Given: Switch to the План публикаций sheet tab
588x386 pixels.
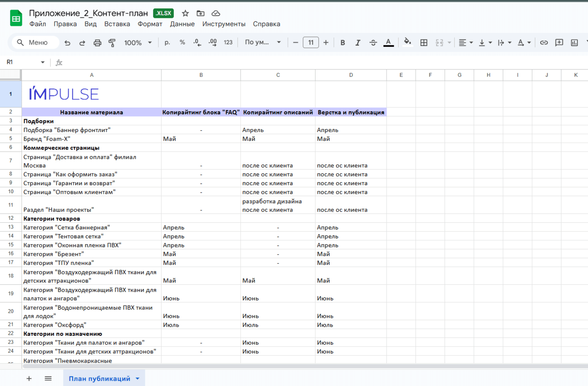Looking at the screenshot, I should coord(100,379).
